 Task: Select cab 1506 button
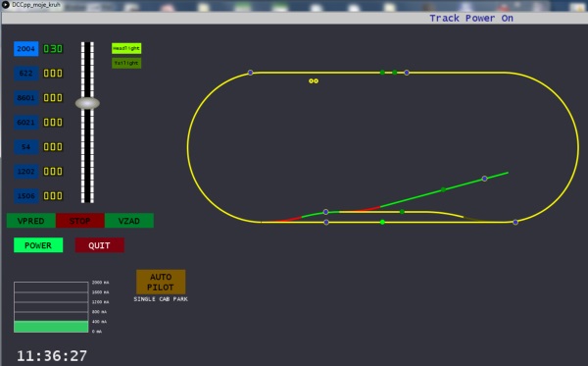25,196
